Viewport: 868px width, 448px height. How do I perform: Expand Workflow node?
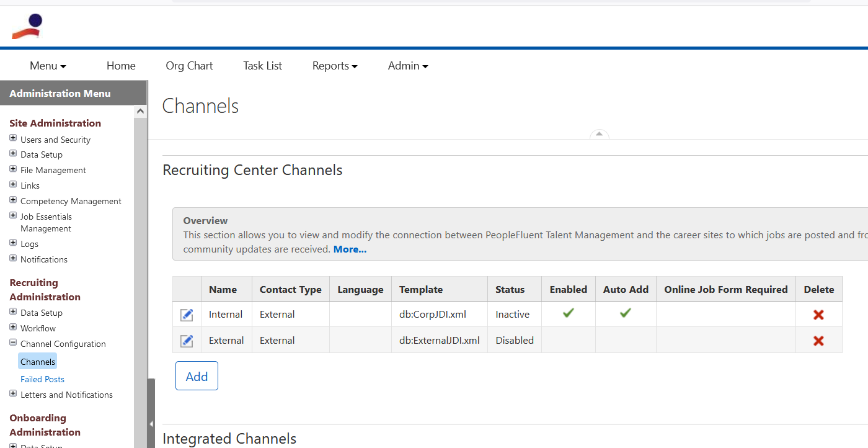[x=13, y=327]
